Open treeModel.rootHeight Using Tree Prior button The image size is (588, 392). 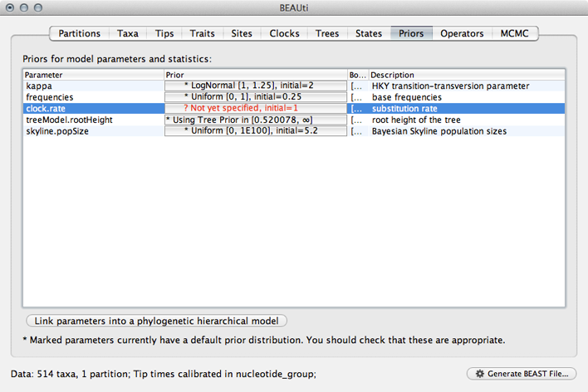coord(256,120)
